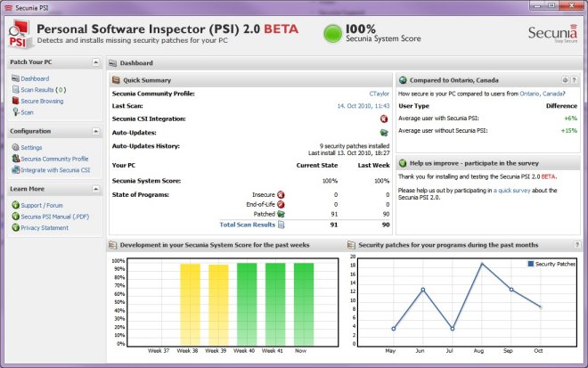Collapse the Learn More section
The height and width of the screenshot is (368, 588).
coord(94,189)
